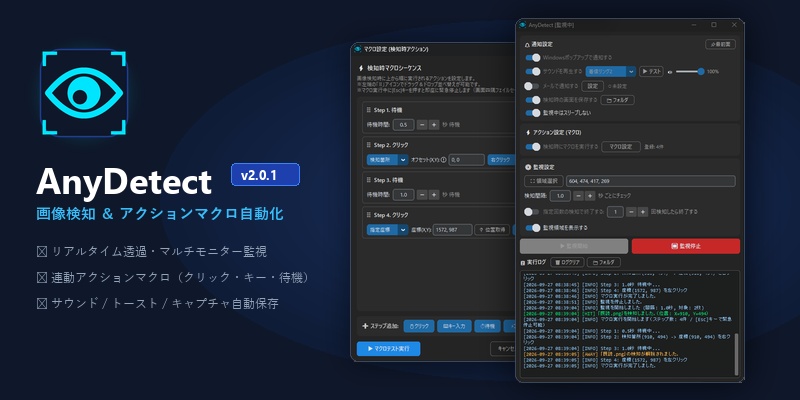
Task: Increase the detection count with plus
Action: point(641,211)
